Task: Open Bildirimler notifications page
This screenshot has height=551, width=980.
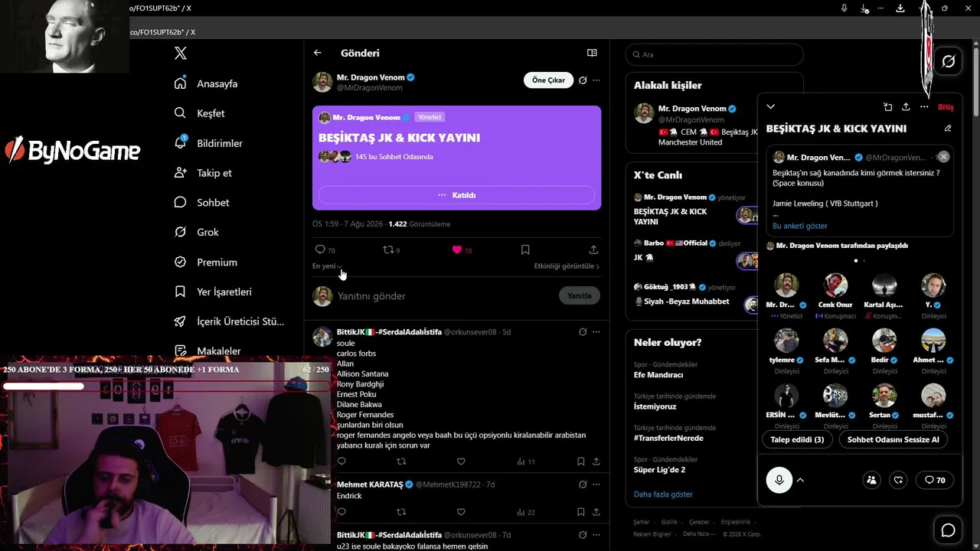Action: point(220,143)
